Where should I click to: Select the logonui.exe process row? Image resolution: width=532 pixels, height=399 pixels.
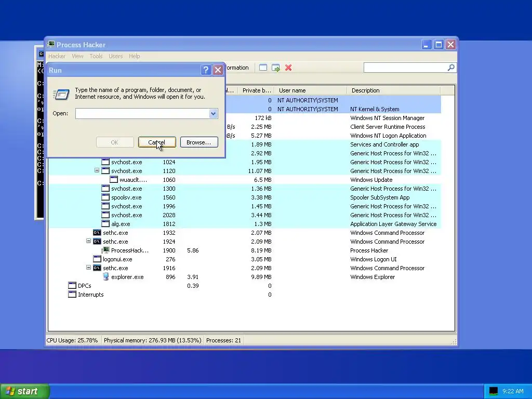(x=244, y=259)
